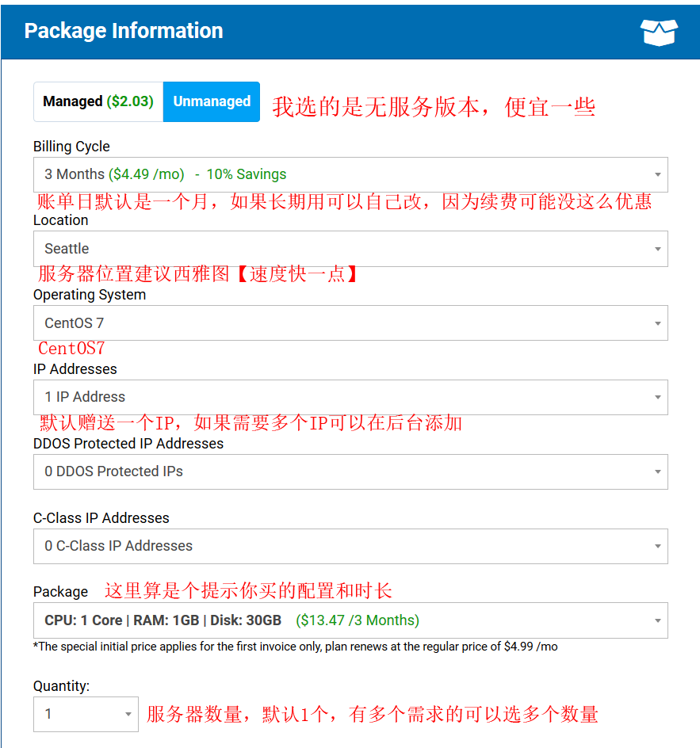Open the '1 IP Address' dropdown
The image size is (700, 748).
[x=349, y=398]
